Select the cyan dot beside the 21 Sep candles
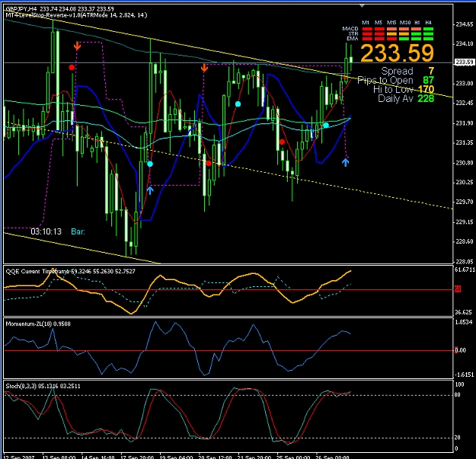476x459 pixels. coord(238,104)
